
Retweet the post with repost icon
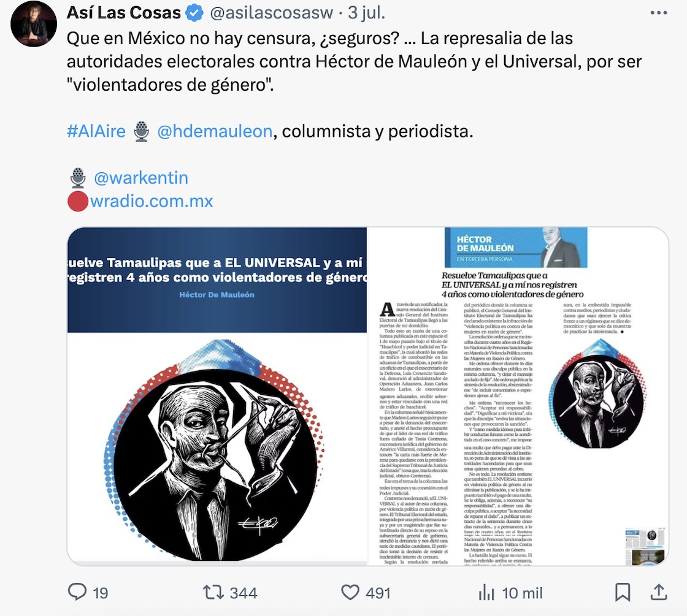coord(213,592)
